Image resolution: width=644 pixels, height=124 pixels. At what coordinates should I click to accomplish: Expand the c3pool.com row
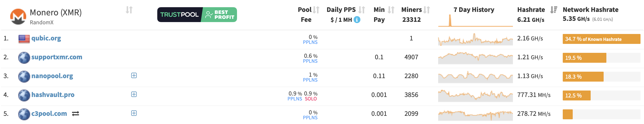(134, 113)
